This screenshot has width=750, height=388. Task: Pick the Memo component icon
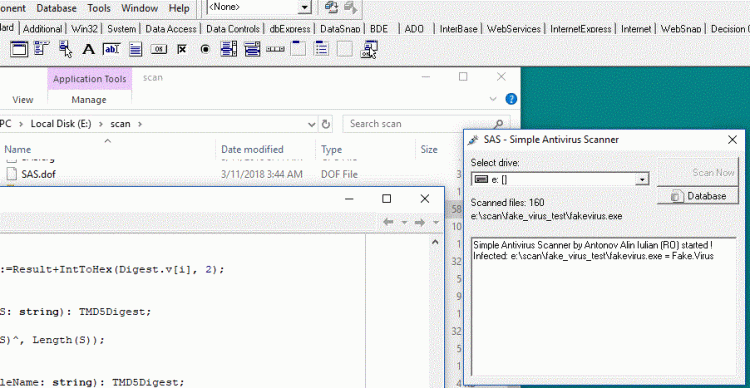pyautogui.click(x=135, y=49)
